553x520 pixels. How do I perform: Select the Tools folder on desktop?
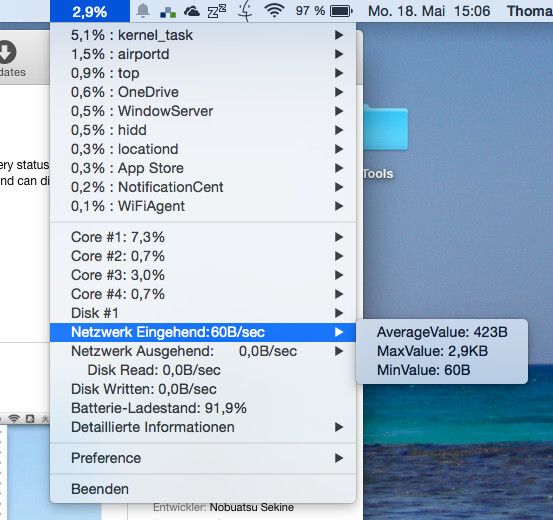click(385, 128)
